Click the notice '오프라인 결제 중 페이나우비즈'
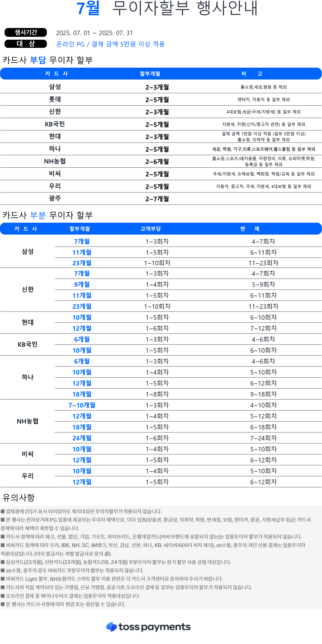The height and width of the screenshot is (644, 322). 70,596
